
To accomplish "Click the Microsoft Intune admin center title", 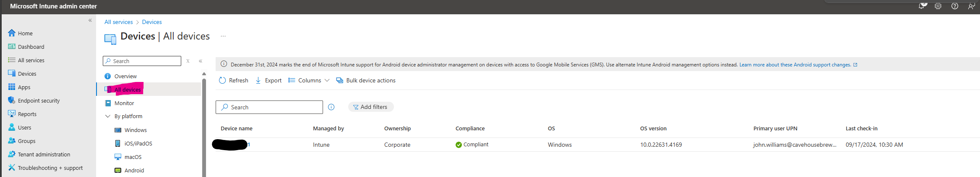I will tap(53, 6).
